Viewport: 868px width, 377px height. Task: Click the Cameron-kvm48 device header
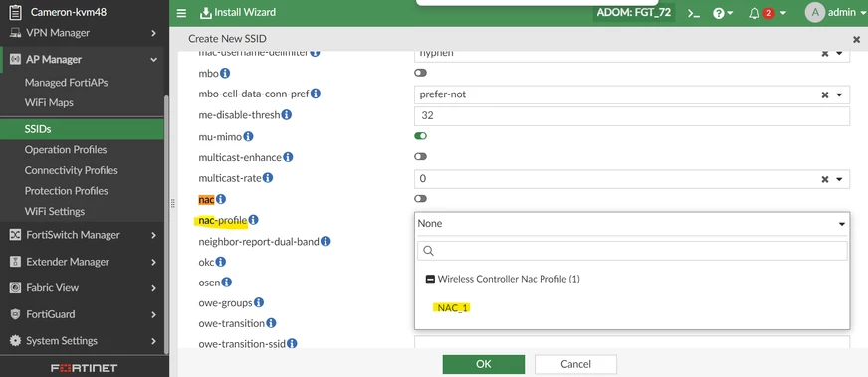pos(59,11)
